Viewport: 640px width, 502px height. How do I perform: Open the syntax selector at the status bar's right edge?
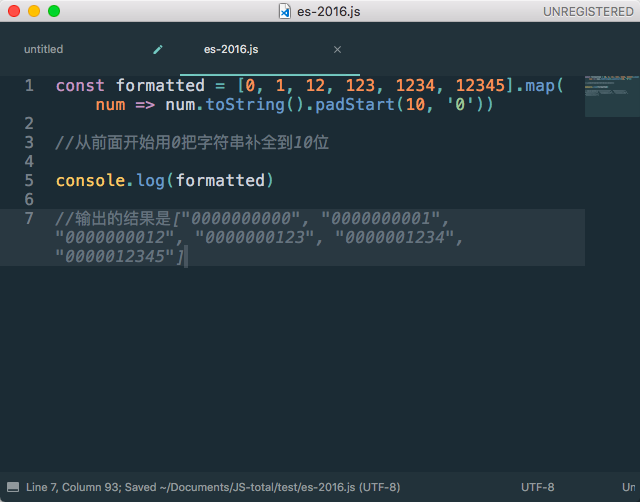(630, 487)
